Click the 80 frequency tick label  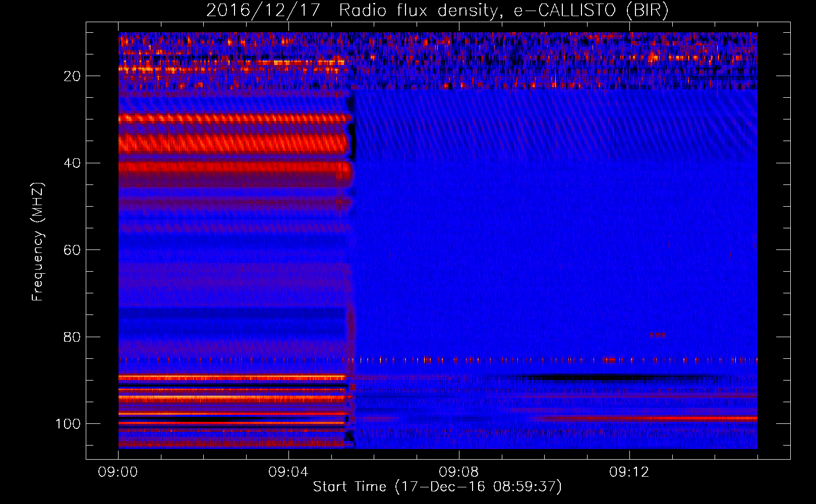[73, 337]
